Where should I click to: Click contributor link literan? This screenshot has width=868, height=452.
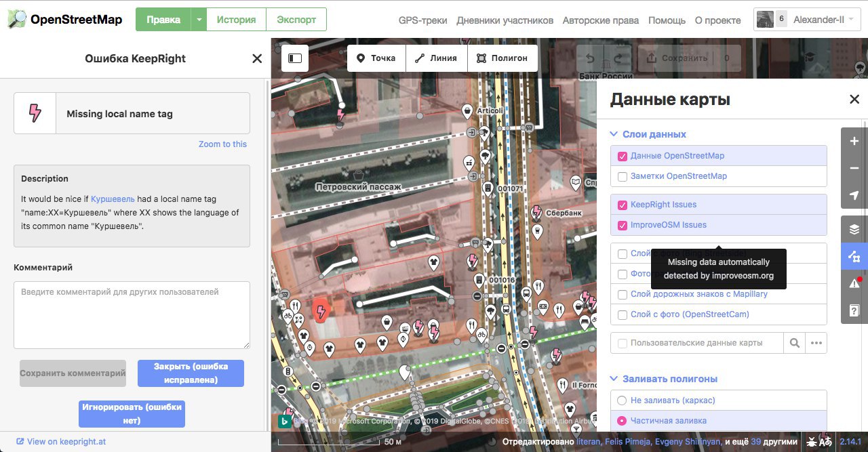pyautogui.click(x=589, y=442)
